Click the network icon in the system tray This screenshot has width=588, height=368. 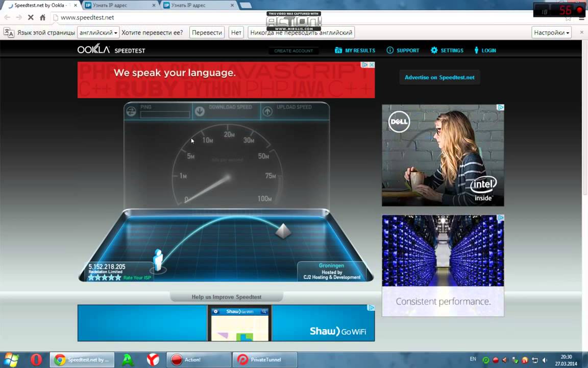[x=535, y=360]
